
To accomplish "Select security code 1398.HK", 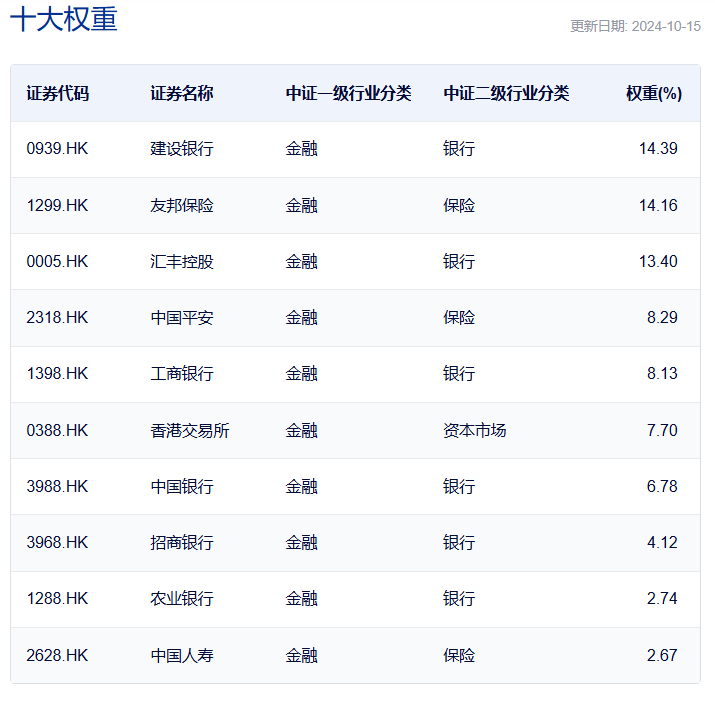I will point(57,374).
